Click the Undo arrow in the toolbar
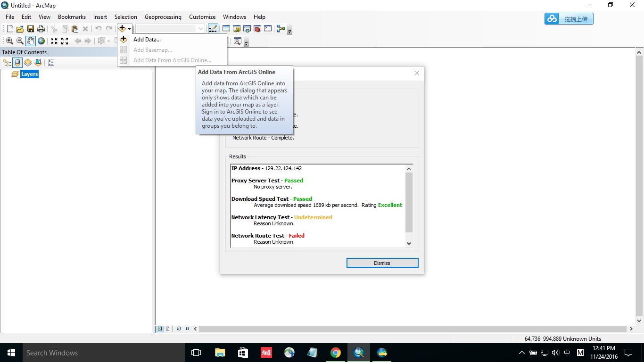The image size is (644, 362). (99, 29)
